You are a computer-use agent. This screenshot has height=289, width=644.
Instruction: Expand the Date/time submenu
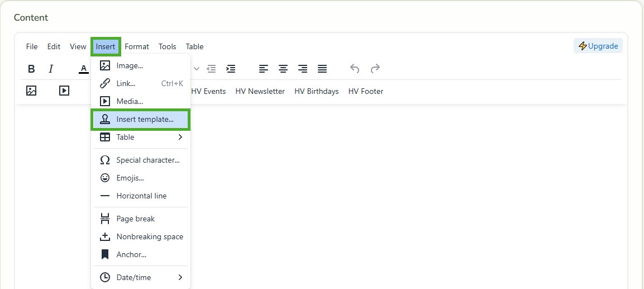[140, 277]
